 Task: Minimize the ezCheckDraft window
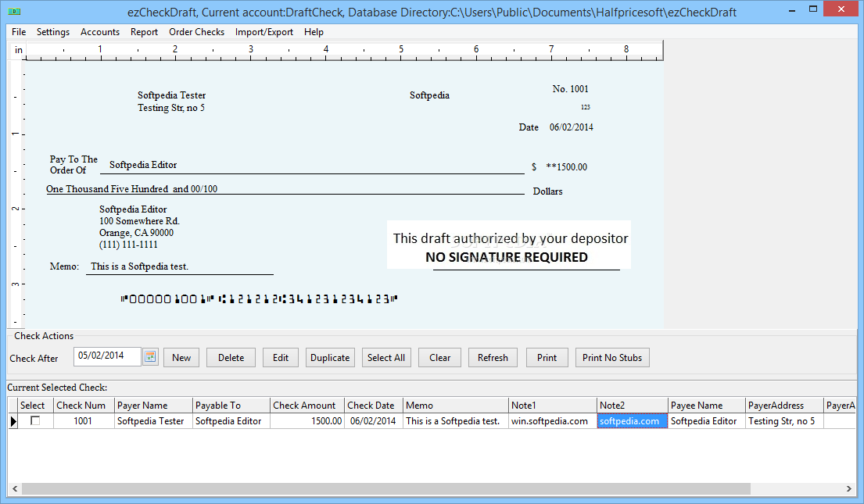tap(792, 9)
